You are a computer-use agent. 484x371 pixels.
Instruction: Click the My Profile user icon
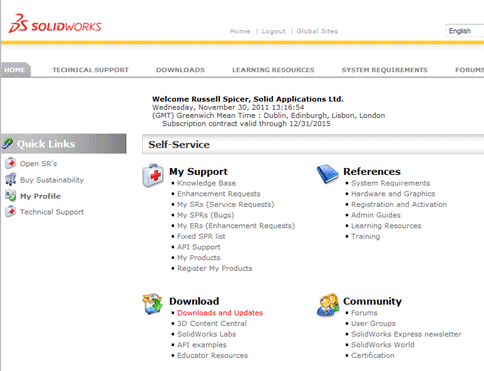(x=11, y=196)
